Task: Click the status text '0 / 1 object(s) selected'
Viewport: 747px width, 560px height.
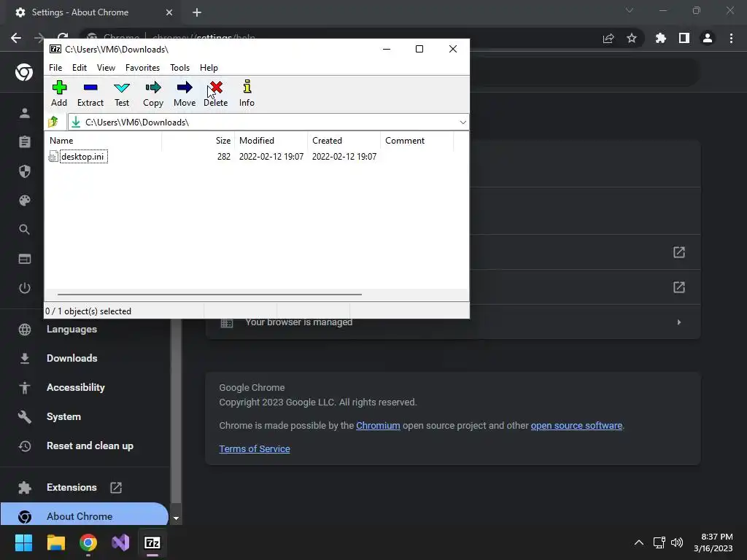Action: 88,311
